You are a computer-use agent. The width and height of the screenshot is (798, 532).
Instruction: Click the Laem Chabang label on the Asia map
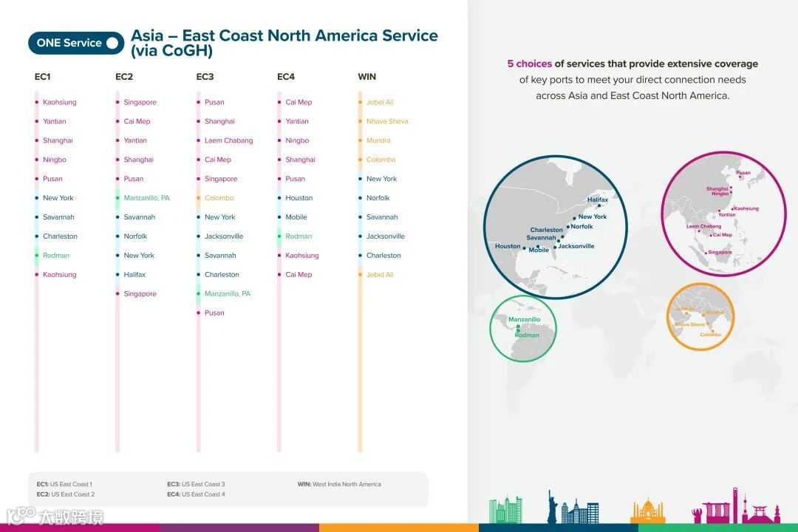pyautogui.click(x=703, y=226)
